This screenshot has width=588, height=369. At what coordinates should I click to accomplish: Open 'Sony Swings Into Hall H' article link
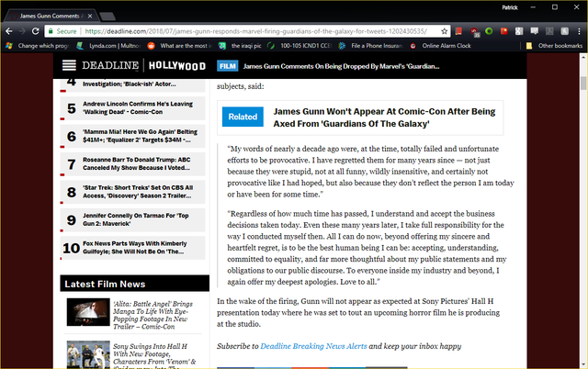[154, 356]
